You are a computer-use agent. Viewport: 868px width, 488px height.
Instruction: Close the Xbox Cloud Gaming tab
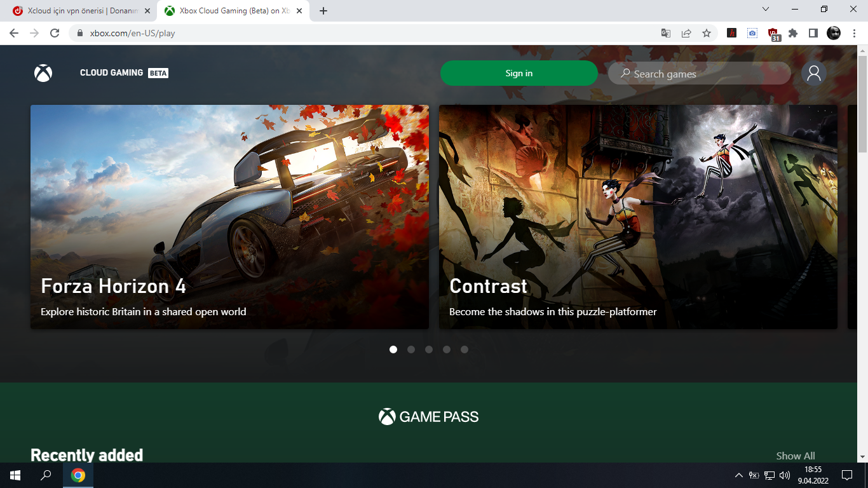click(x=299, y=11)
